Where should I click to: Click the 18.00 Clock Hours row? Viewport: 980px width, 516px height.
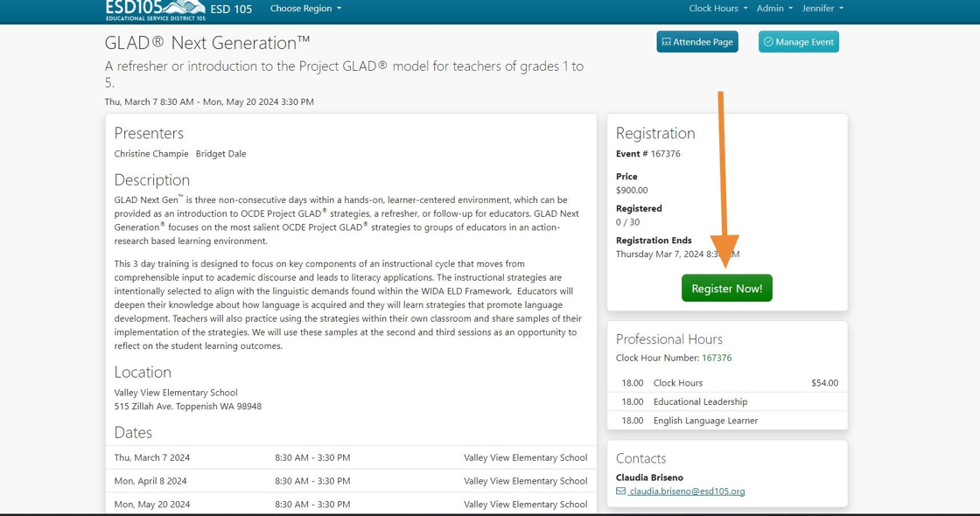pos(727,383)
